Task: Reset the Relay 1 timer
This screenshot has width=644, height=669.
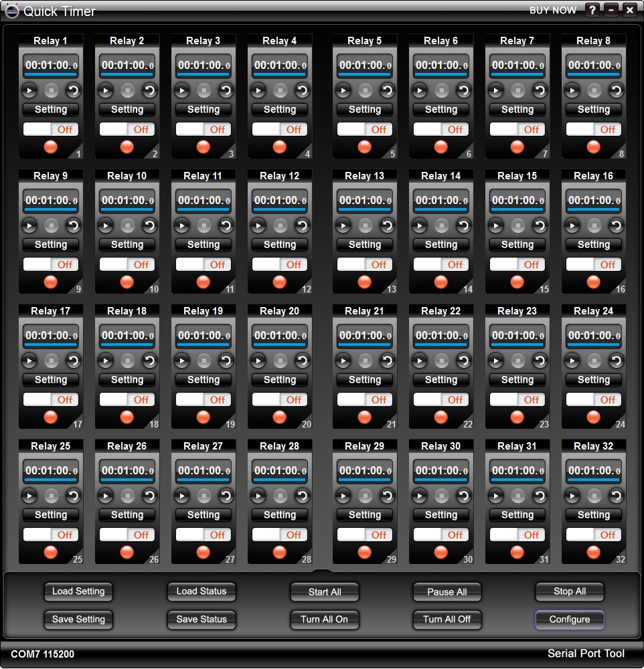Action: [74, 90]
